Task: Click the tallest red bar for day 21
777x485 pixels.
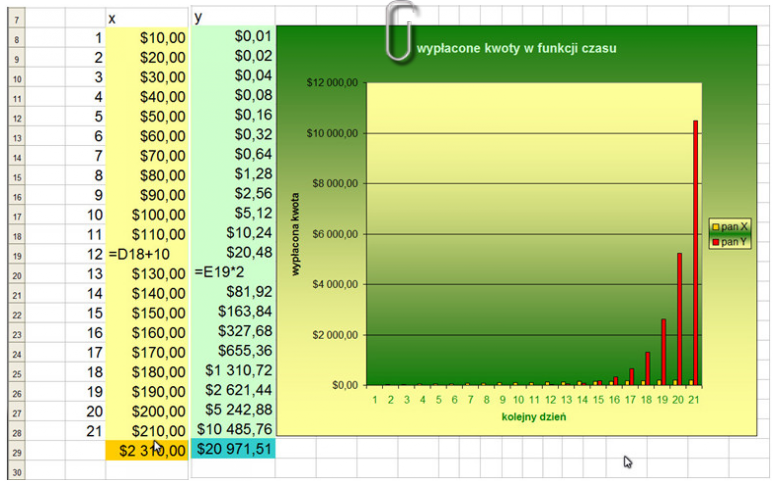Action: coord(695,252)
